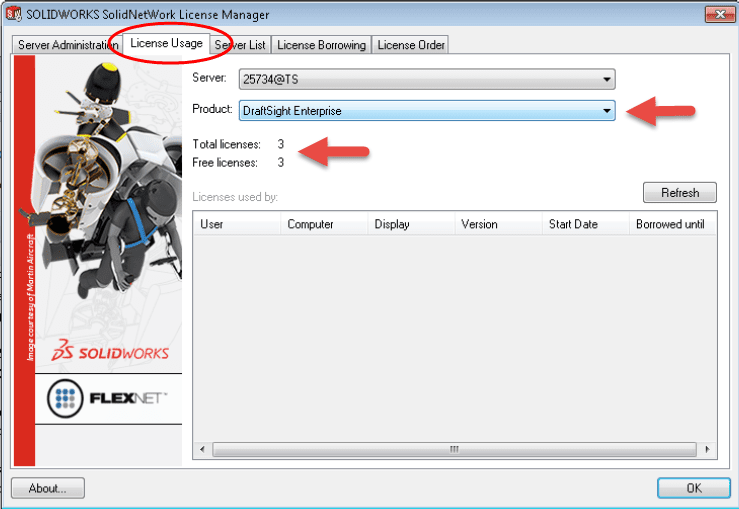Click the Start Date column header

[x=584, y=224]
